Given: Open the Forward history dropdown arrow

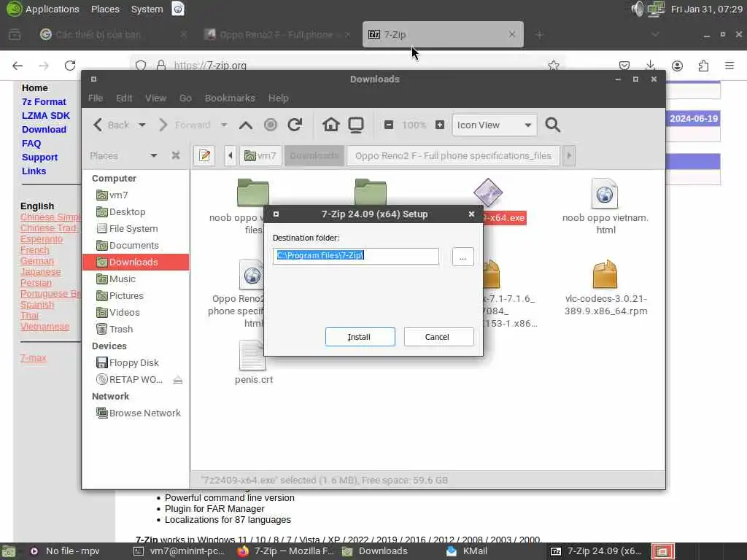Looking at the screenshot, I should pyautogui.click(x=223, y=125).
